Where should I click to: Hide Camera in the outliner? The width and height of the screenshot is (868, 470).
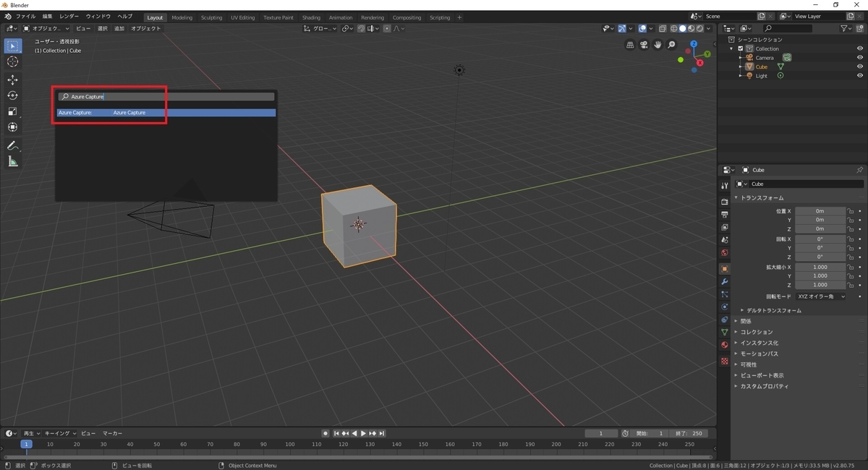click(860, 58)
